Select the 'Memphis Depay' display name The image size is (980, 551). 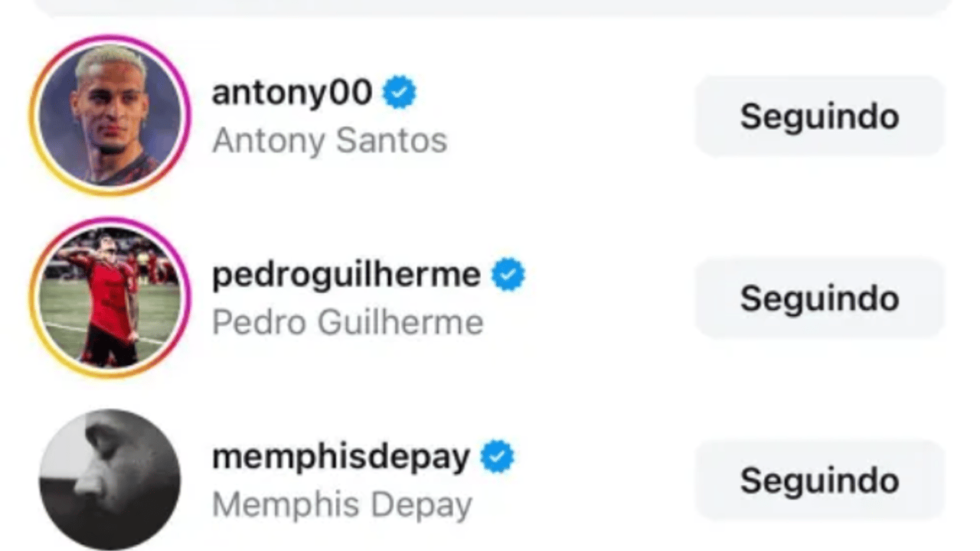point(341,505)
